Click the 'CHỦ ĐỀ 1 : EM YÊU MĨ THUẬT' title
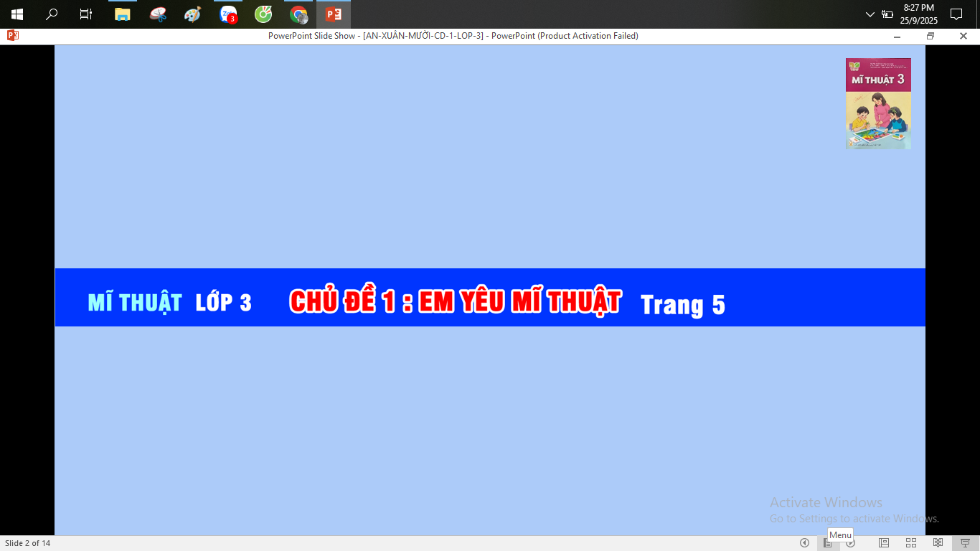The image size is (980, 551). coord(455,302)
